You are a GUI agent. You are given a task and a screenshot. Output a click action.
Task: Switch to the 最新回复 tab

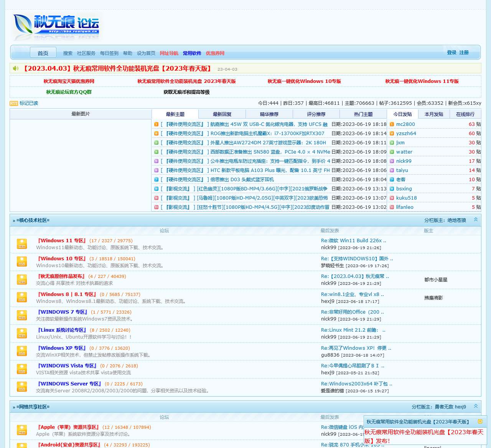tap(222, 114)
